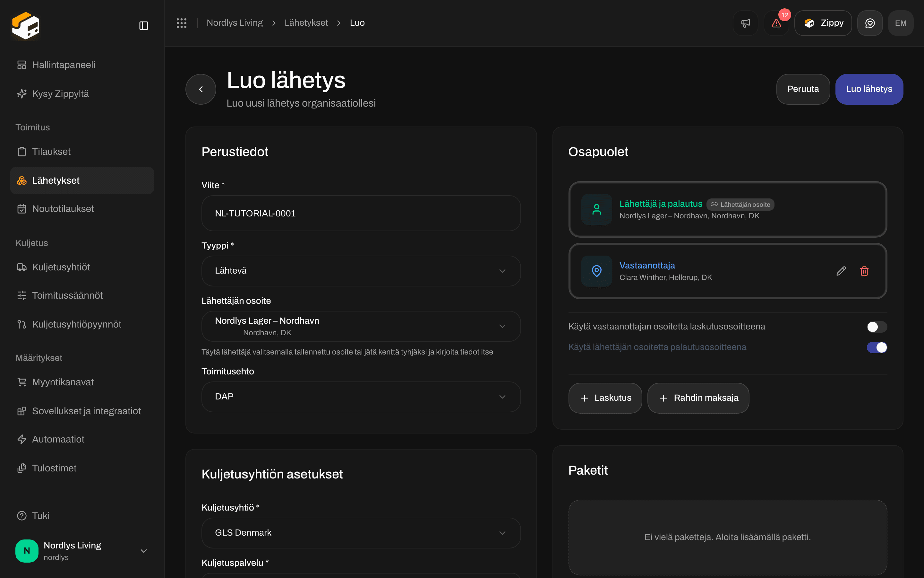Open alerts with 12 badge
The width and height of the screenshot is (924, 578).
(776, 23)
